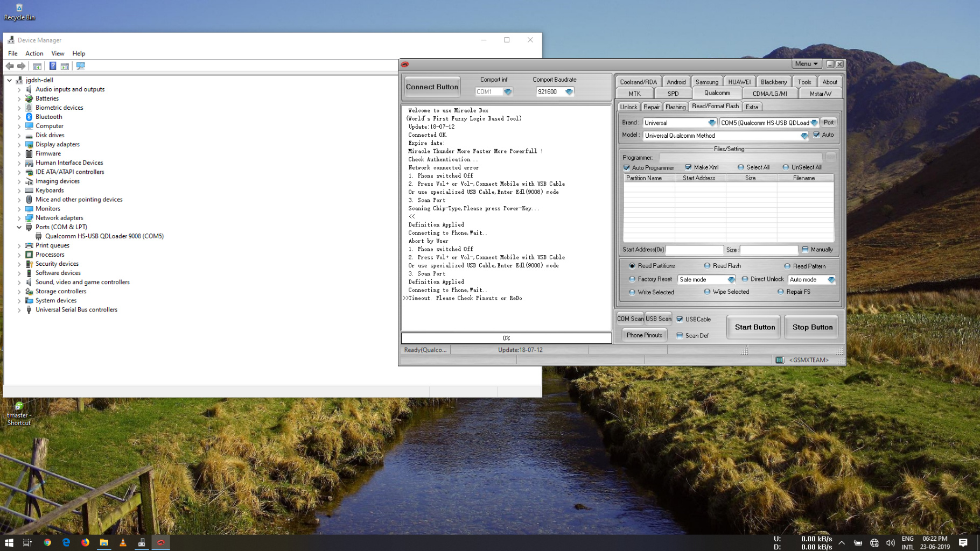Image resolution: width=980 pixels, height=551 pixels.
Task: Collapse the Ports (COM & LPT) tree node
Action: click(19, 227)
